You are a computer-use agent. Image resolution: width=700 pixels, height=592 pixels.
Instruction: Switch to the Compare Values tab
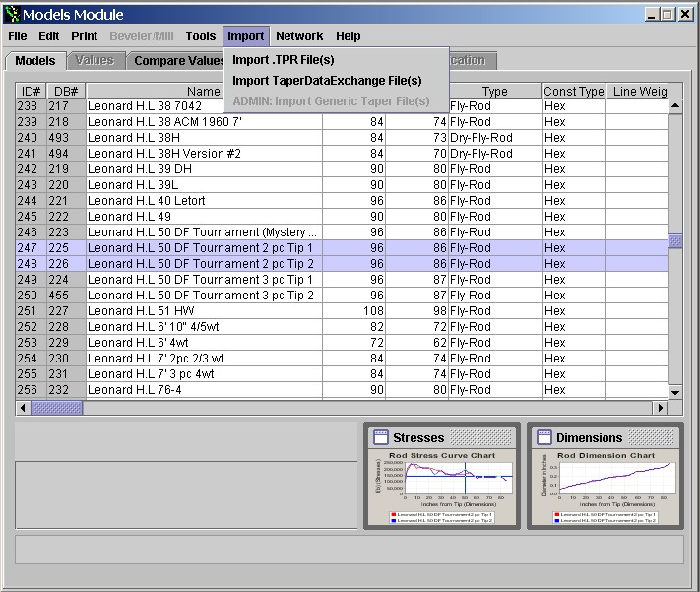178,61
